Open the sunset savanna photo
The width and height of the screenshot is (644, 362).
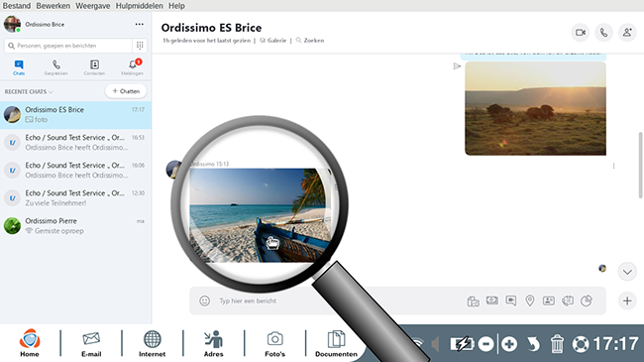(535, 109)
